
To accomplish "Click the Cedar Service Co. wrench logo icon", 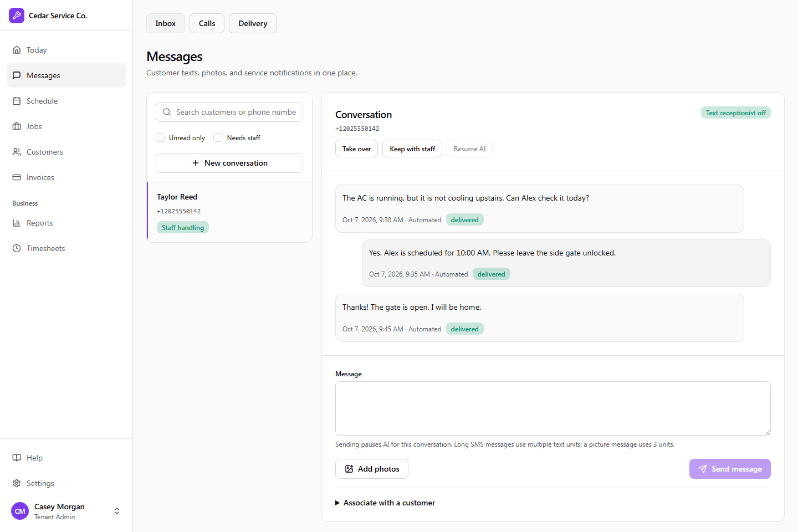I will click(x=17, y=16).
